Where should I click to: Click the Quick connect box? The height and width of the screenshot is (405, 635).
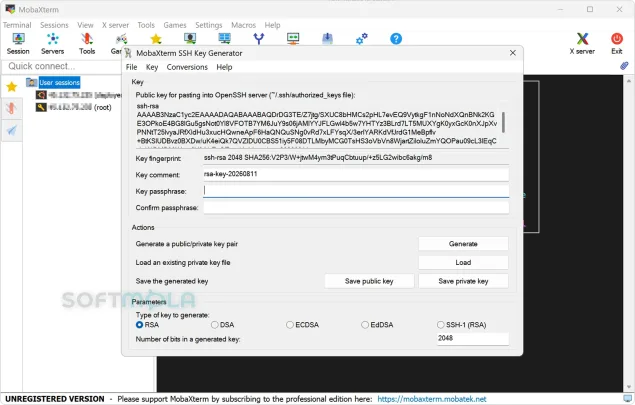click(x=61, y=66)
